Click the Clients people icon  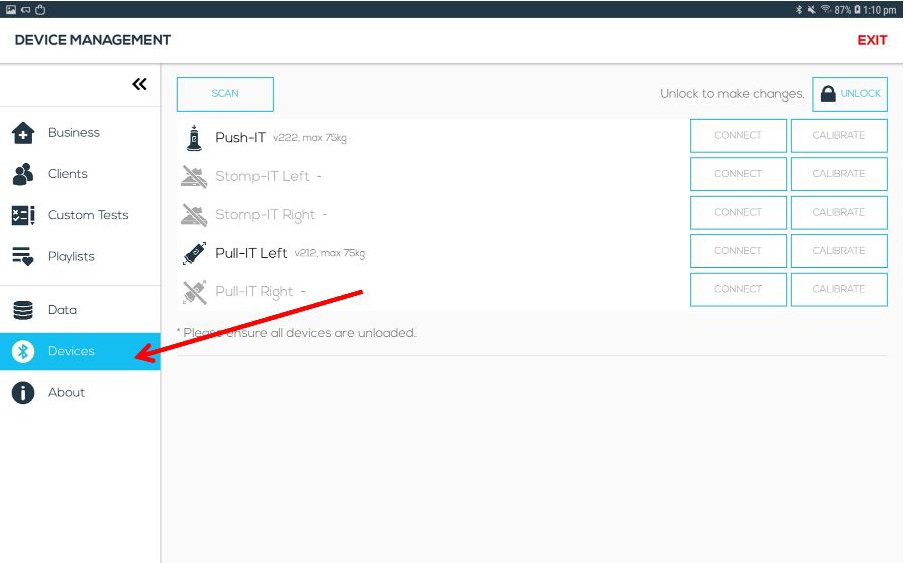tap(23, 174)
